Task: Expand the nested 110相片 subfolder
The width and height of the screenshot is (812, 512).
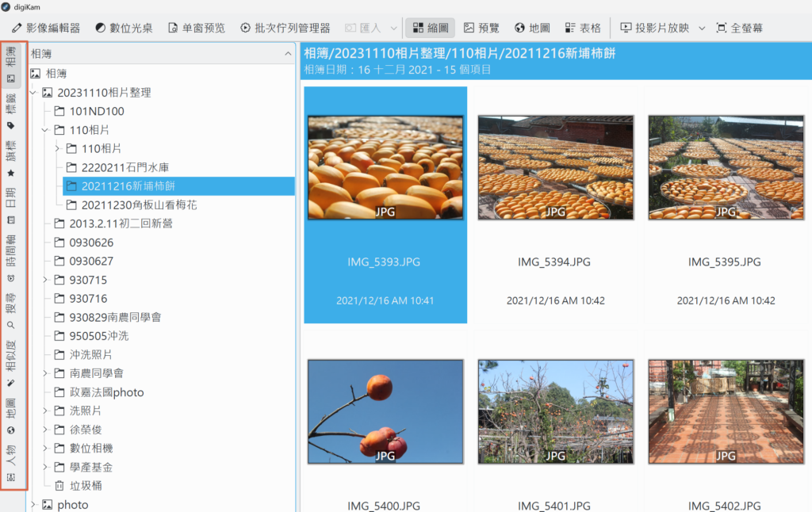Action: point(58,148)
